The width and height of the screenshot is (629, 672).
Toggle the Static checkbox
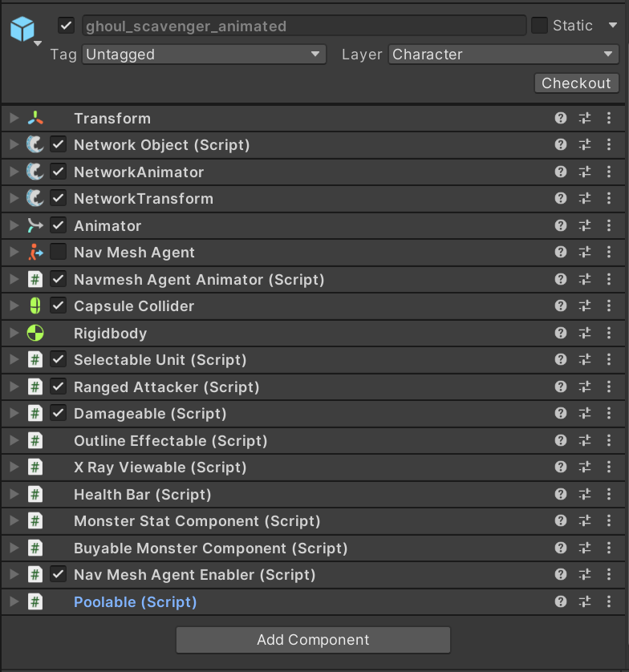[539, 26]
